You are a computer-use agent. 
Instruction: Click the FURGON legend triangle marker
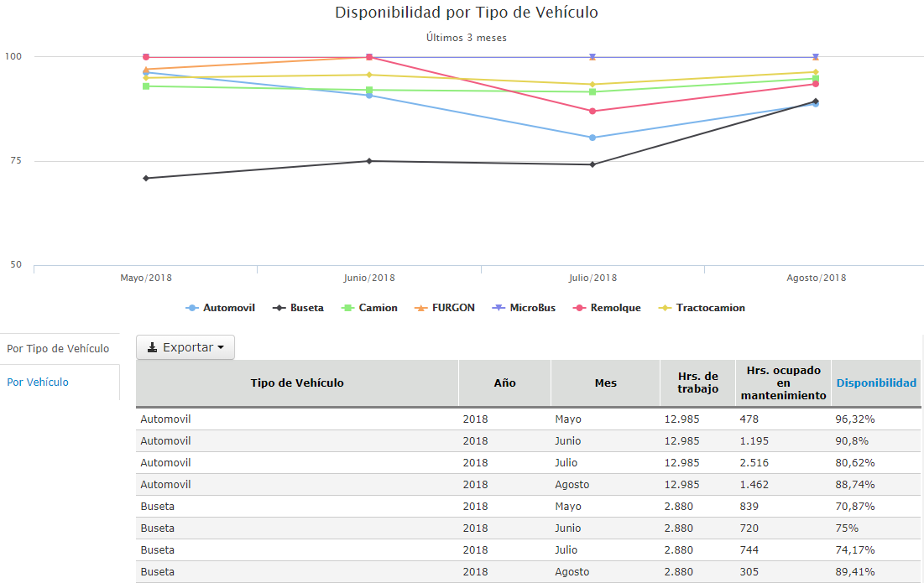click(x=421, y=308)
